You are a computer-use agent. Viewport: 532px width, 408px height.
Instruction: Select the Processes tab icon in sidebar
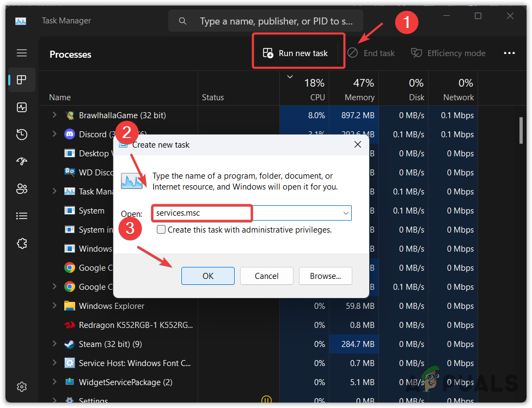(22, 80)
